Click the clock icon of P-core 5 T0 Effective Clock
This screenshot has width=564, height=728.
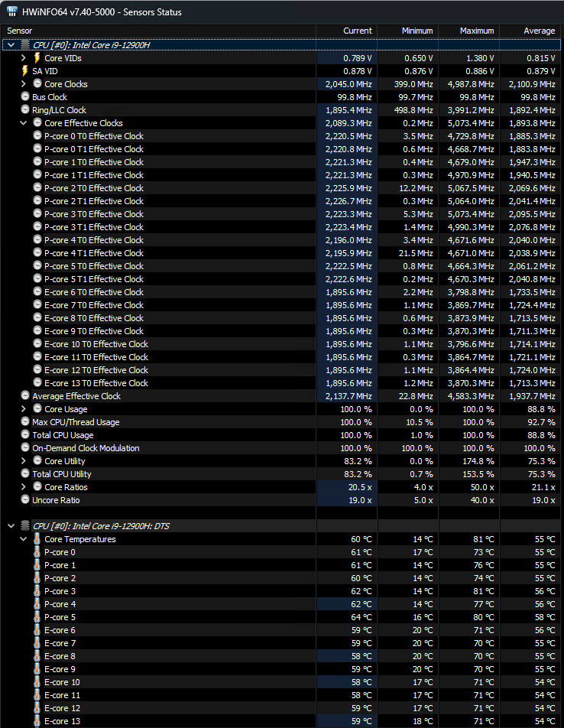[x=37, y=265]
